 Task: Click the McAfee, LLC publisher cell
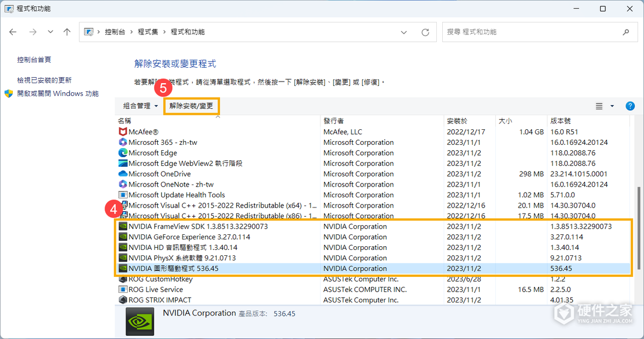(343, 132)
